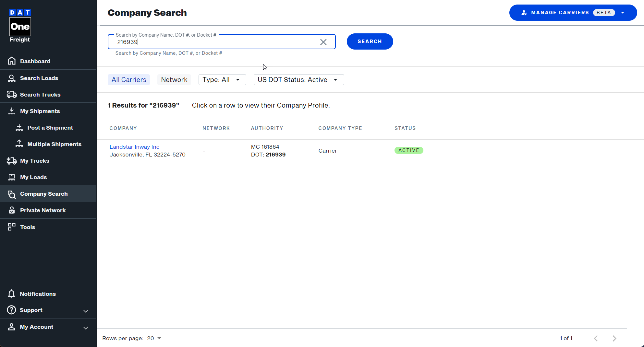Click the Notifications bell icon

[11, 294]
